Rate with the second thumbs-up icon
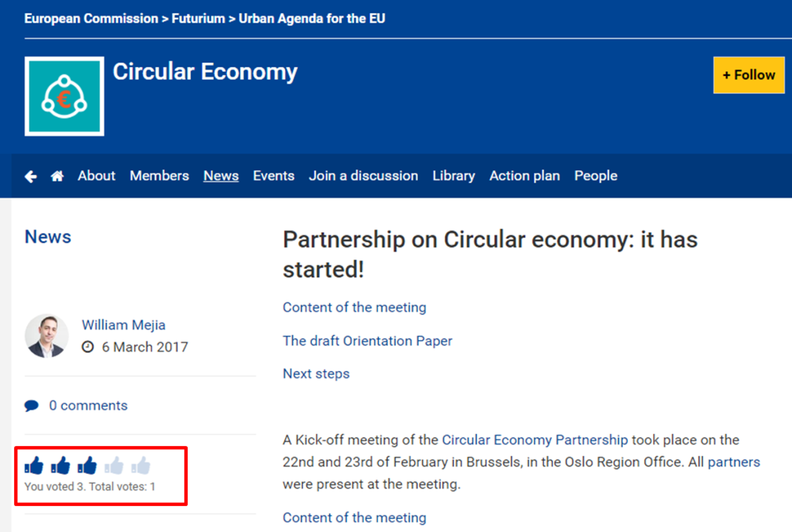Image resolution: width=792 pixels, height=532 pixels. 60,465
